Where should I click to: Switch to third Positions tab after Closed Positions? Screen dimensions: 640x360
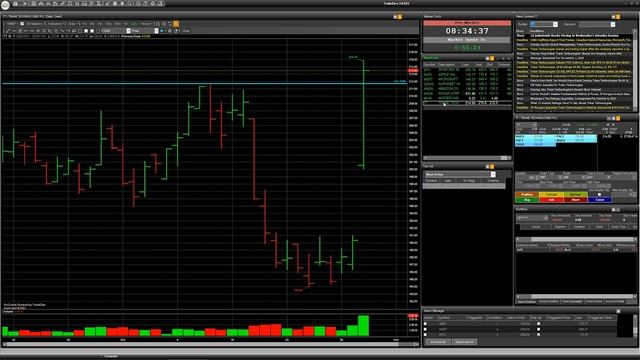coord(572,301)
